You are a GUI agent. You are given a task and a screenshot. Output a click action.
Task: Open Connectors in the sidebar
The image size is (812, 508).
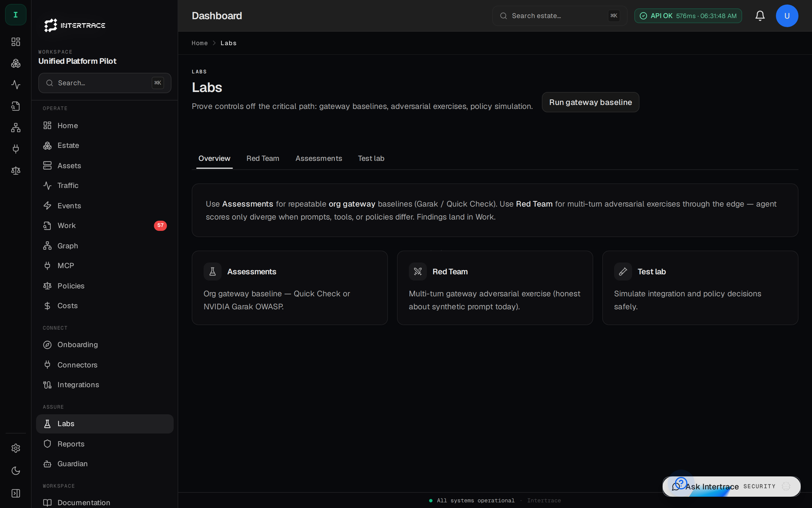(x=105, y=365)
